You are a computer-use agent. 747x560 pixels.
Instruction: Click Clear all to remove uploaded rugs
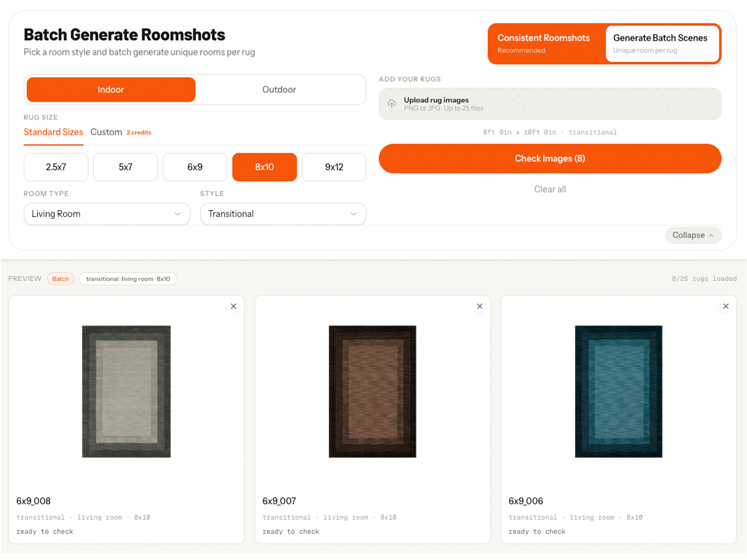pos(550,189)
